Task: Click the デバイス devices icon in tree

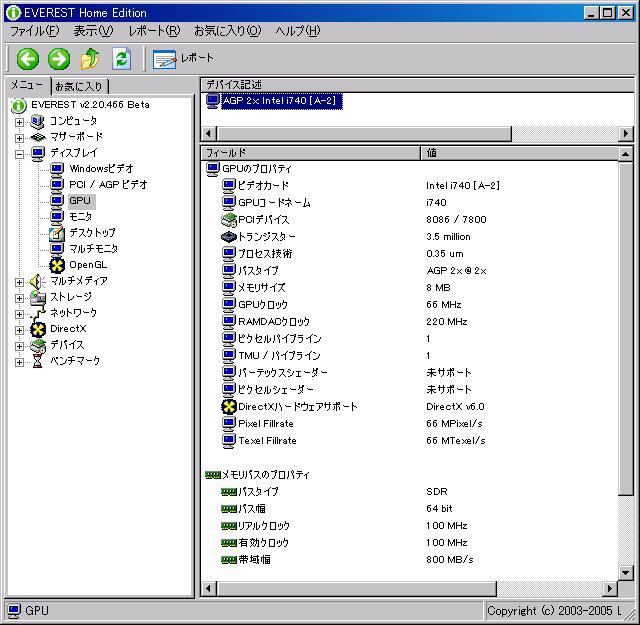Action: click(38, 345)
